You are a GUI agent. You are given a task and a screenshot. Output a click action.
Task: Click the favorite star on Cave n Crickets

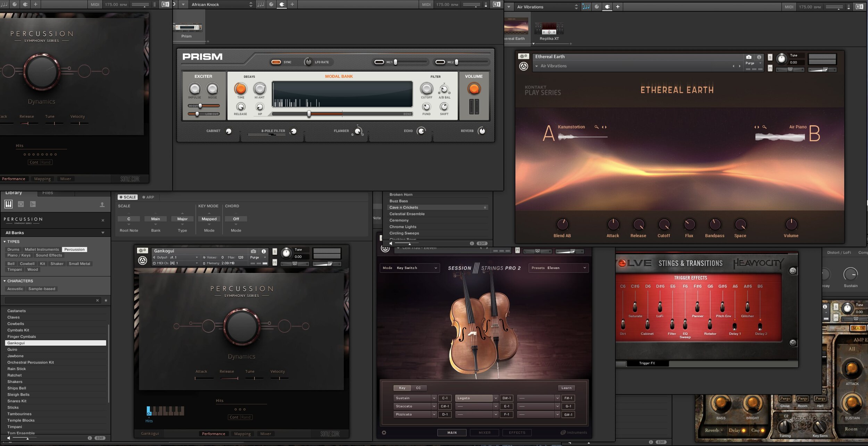485,207
